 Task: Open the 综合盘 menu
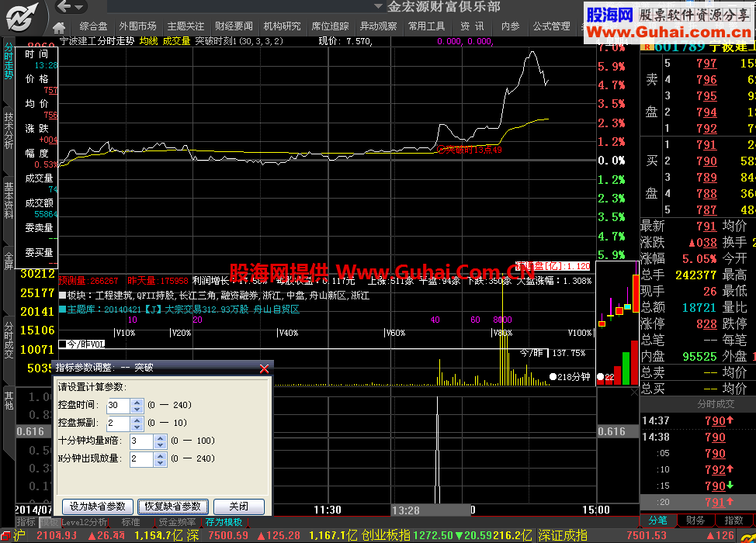coord(93,26)
